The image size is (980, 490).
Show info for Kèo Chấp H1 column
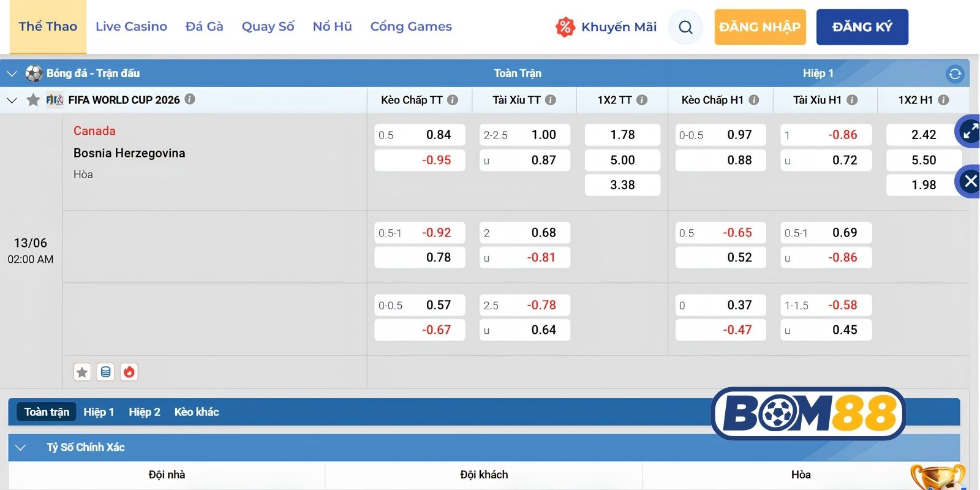754,100
